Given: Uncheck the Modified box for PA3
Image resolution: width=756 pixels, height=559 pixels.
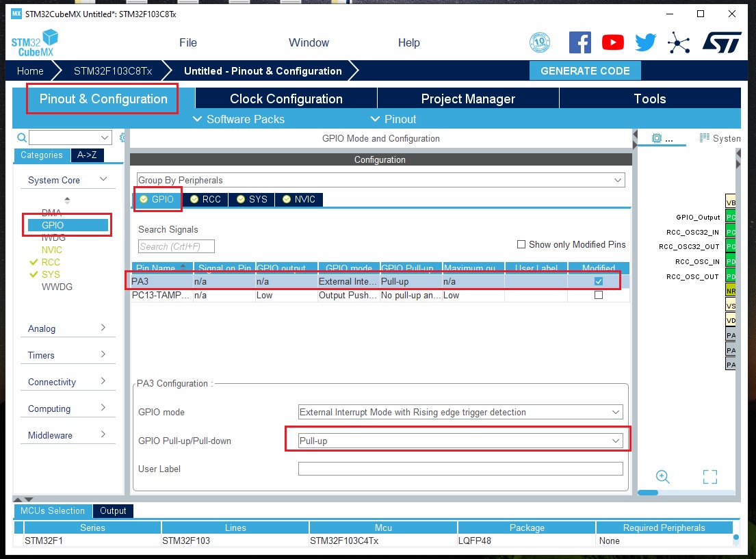Looking at the screenshot, I should pyautogui.click(x=599, y=281).
